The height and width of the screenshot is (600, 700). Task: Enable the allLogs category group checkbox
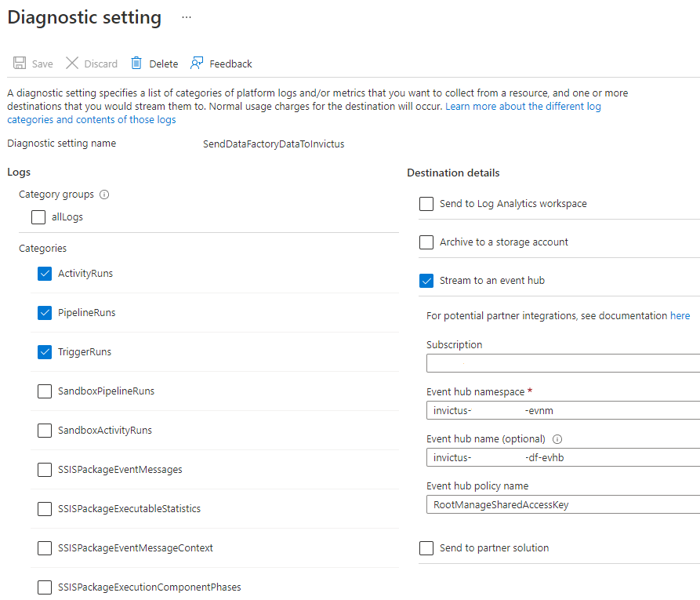click(x=38, y=216)
